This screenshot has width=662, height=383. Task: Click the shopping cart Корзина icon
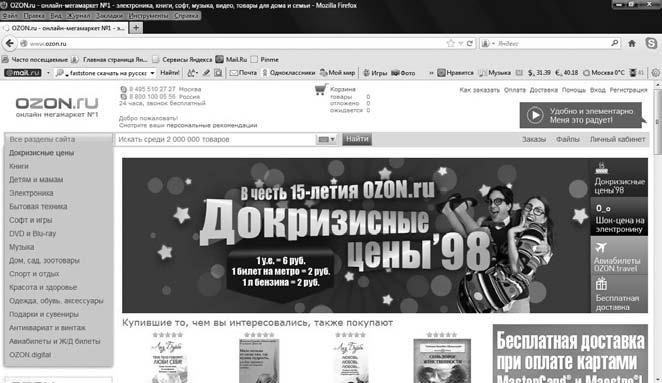click(x=320, y=89)
